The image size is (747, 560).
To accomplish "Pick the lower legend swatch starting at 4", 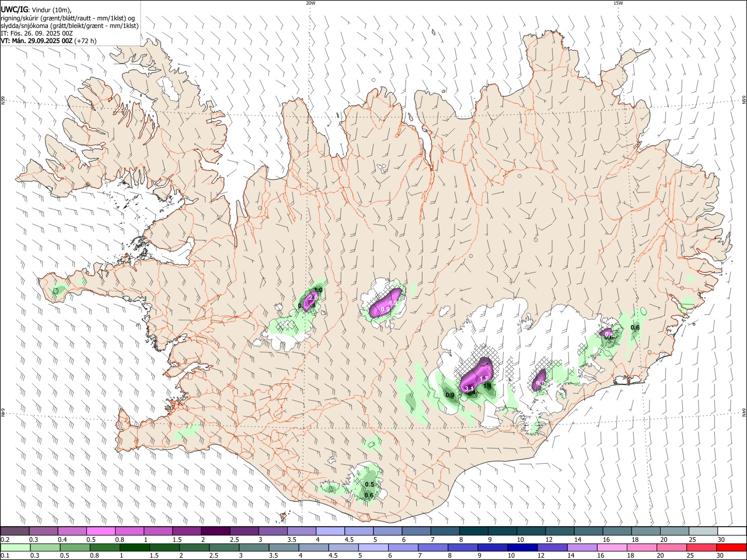I will [313, 547].
